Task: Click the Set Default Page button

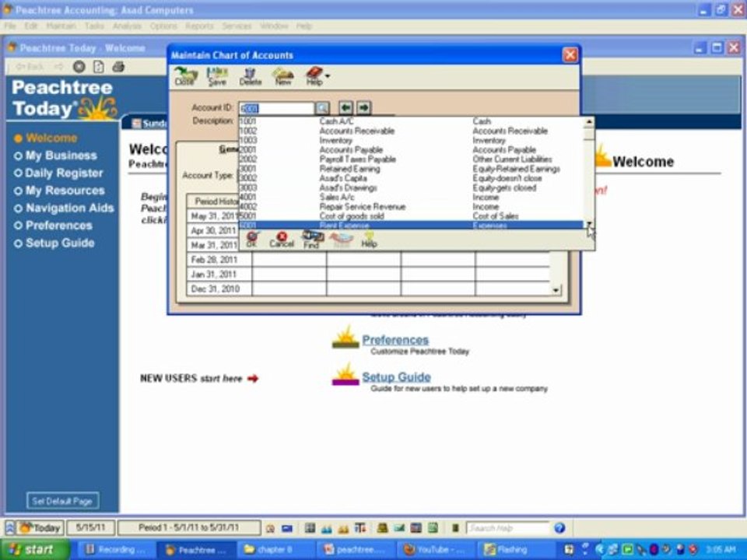Action: click(62, 501)
